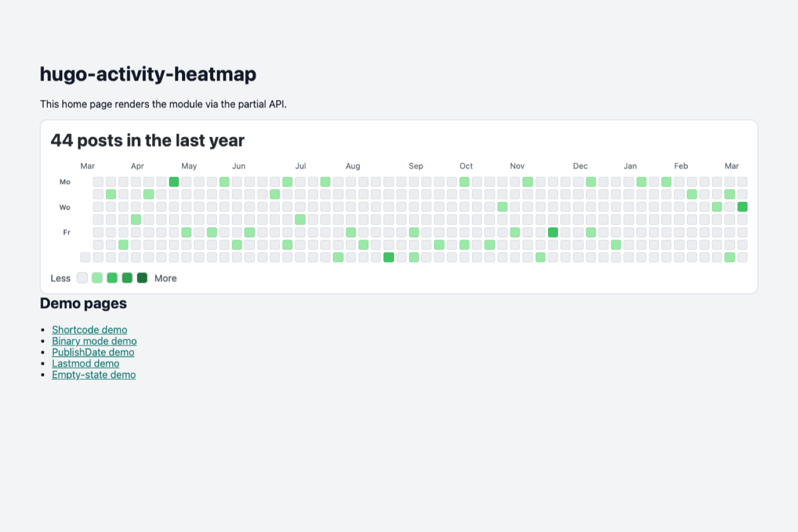The image size is (798, 532).
Task: Click the hugo-activity-heatmap page title
Action: (148, 74)
